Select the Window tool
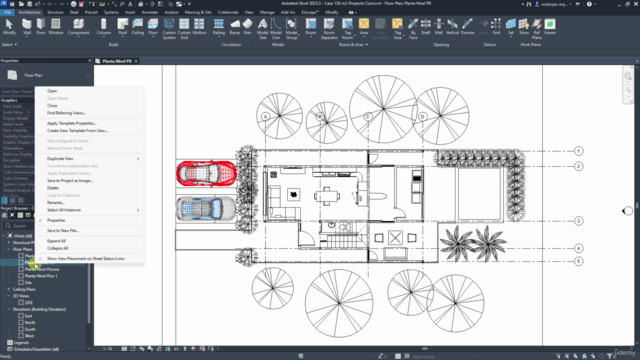640x360 pixels. [x=56, y=27]
